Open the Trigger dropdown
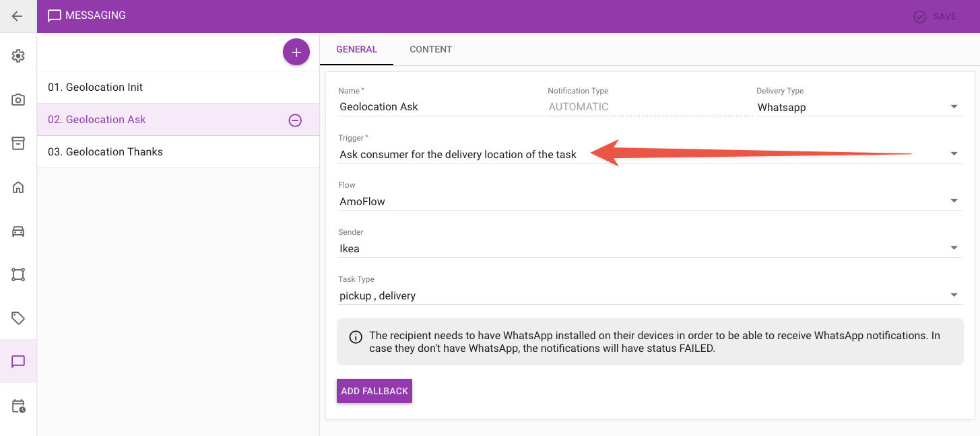 [650, 154]
